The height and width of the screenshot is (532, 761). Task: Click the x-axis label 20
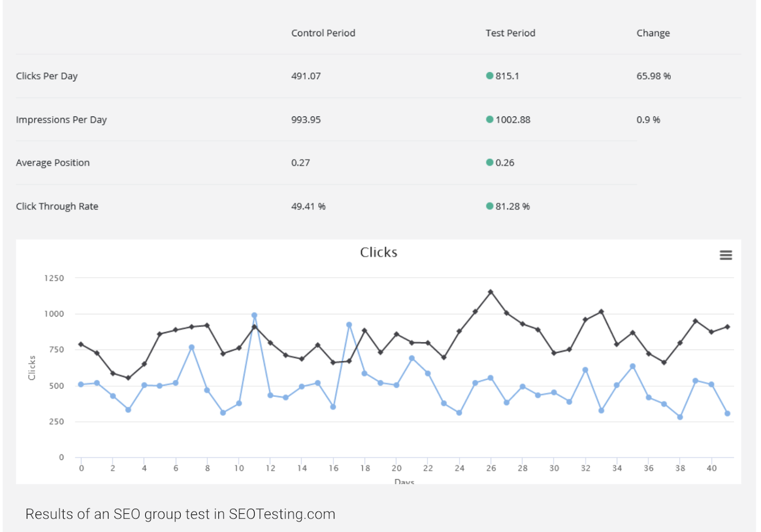pos(397,468)
